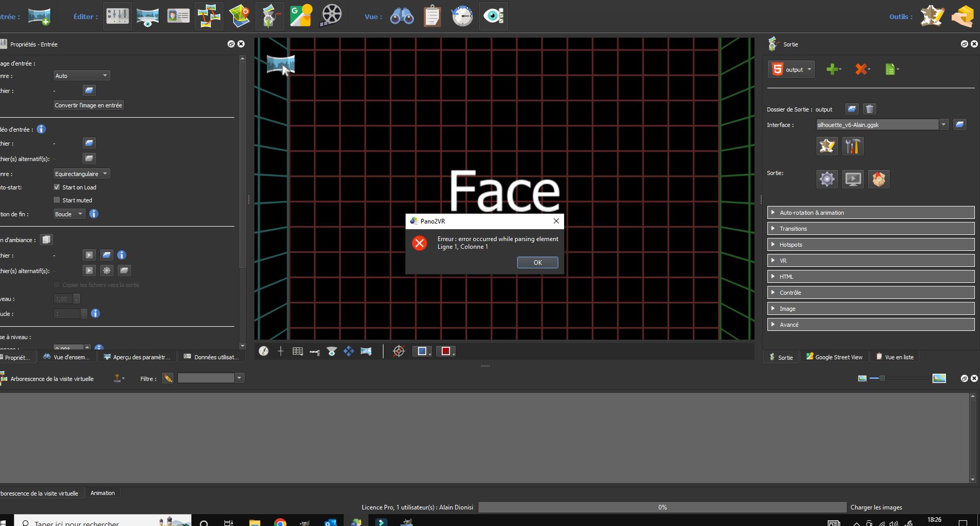Click the generate output gear icon

[827, 179]
